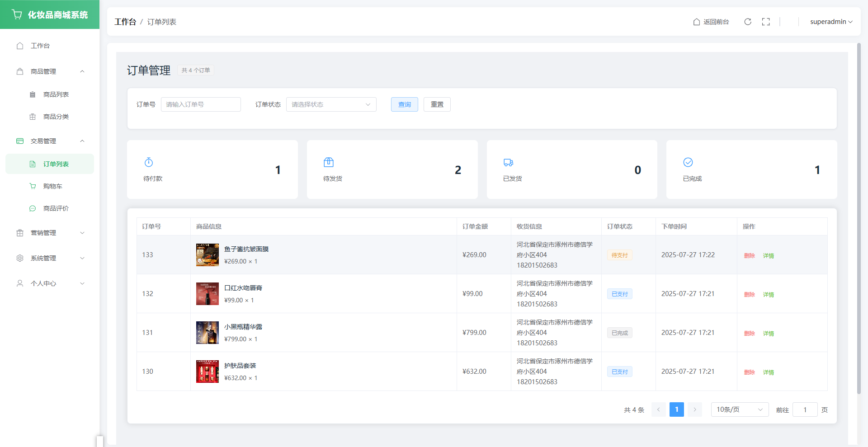
Task: Open the 订单状态 status dropdown
Action: tap(331, 104)
